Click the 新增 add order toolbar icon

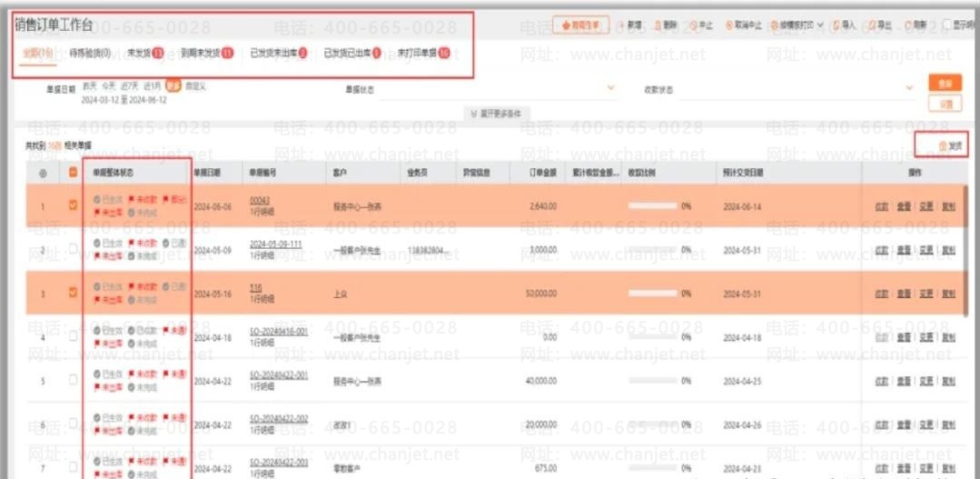623,25
